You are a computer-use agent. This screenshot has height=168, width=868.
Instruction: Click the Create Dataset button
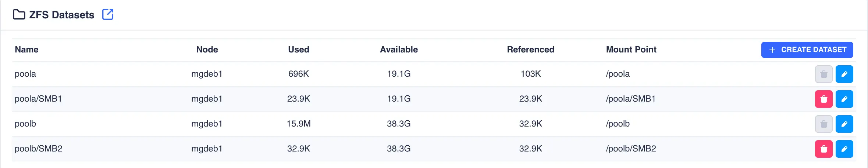pos(807,50)
